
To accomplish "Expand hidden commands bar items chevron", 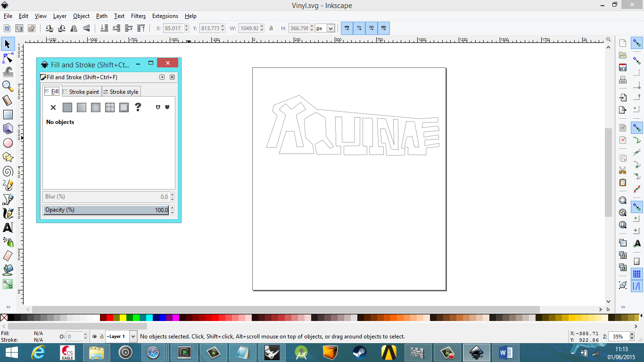I will [623, 307].
